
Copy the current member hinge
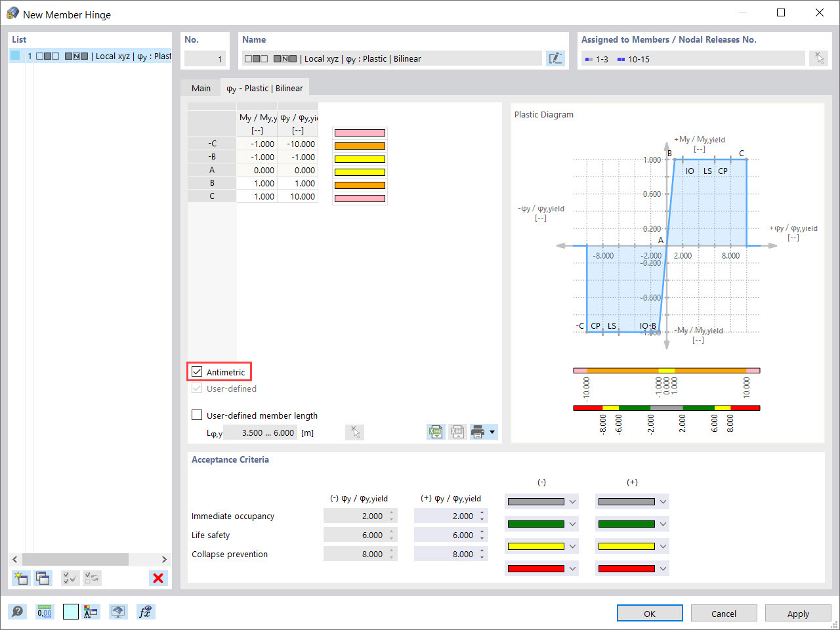tap(43, 578)
